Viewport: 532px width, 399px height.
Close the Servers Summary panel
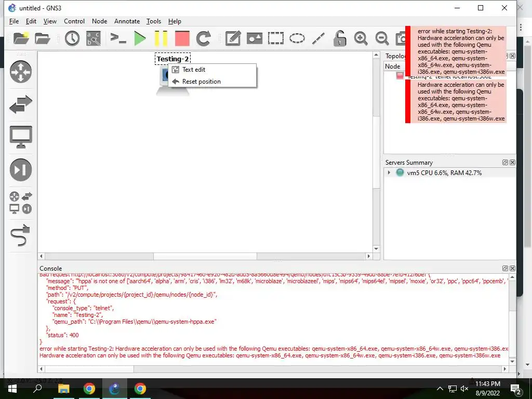coord(512,163)
